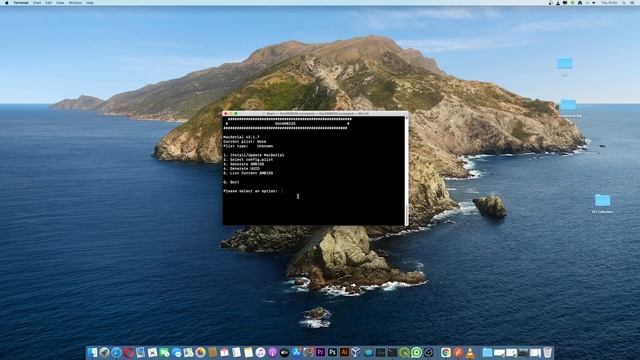640x360 pixels.
Task: Open Finder from the dock
Action: click(92, 352)
